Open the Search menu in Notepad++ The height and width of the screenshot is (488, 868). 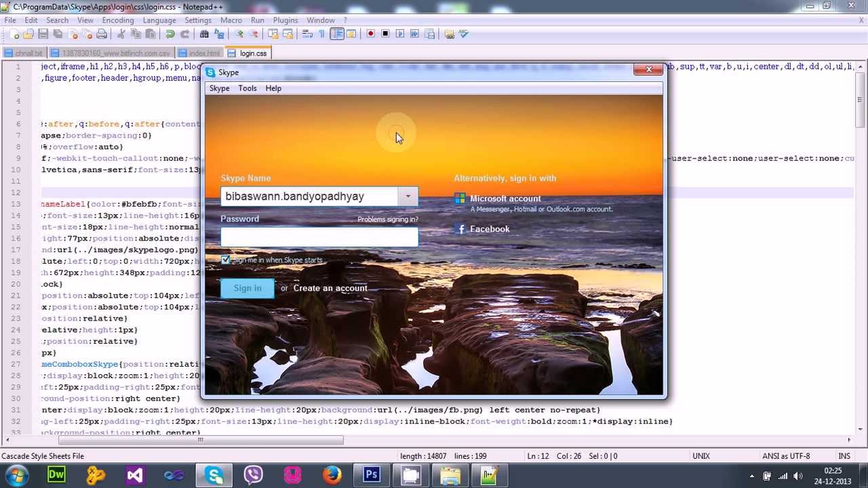click(x=58, y=20)
